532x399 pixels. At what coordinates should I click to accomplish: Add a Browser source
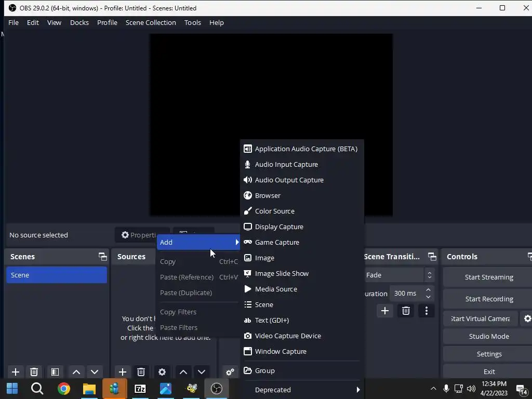point(302,195)
